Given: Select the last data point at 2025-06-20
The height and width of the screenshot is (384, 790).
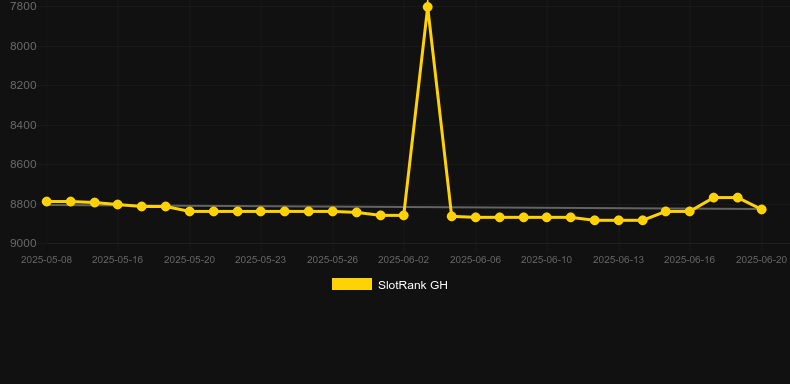Looking at the screenshot, I should tap(762, 209).
